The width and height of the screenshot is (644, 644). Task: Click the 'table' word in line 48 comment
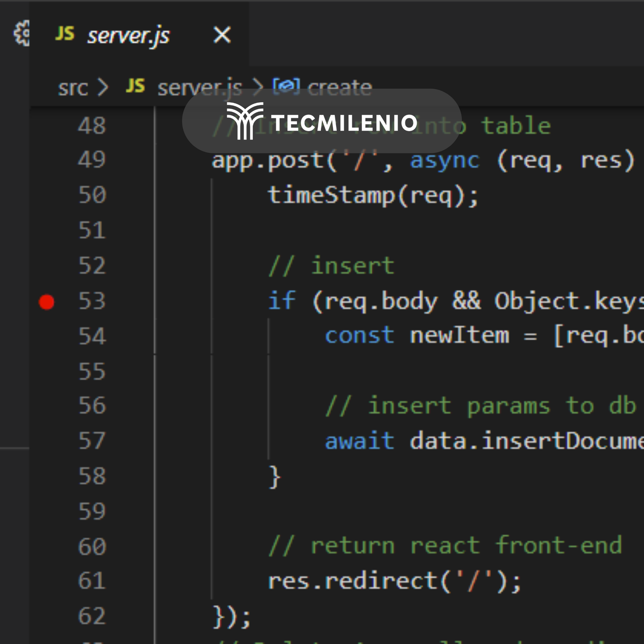coord(516,126)
